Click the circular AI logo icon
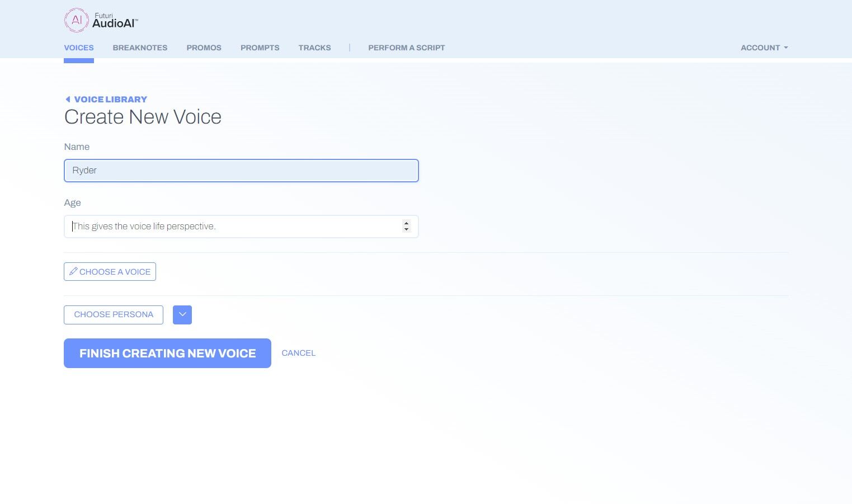Image resolution: width=852 pixels, height=504 pixels. point(77,20)
